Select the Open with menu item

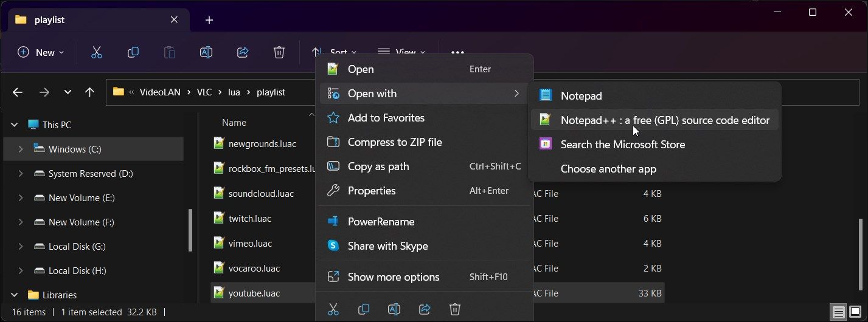[x=425, y=94]
